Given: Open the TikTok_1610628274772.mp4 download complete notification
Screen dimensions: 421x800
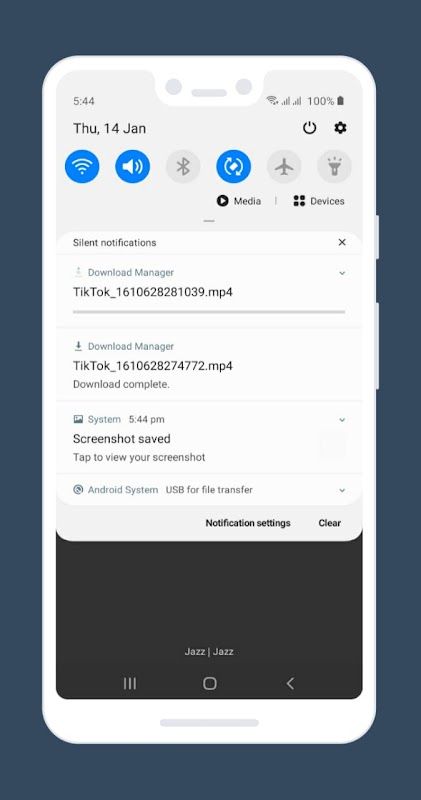Looking at the screenshot, I should pos(209,365).
